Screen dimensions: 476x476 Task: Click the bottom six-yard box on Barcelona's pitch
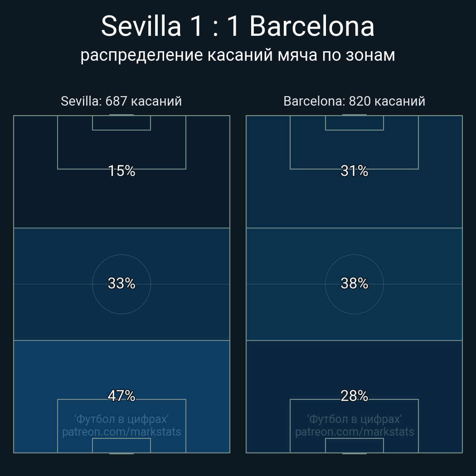(x=355, y=446)
